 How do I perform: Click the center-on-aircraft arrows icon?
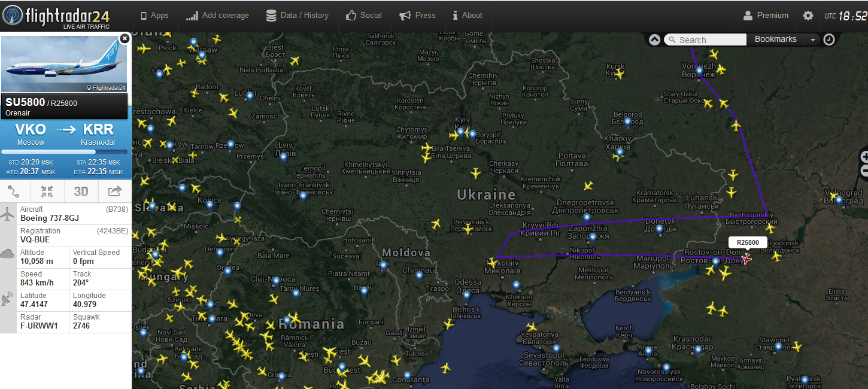(x=47, y=192)
